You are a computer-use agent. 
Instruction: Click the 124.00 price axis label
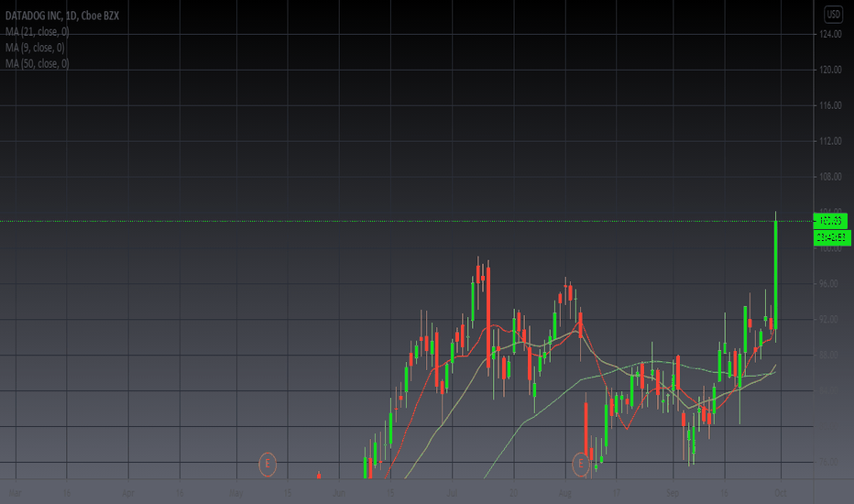pos(830,34)
